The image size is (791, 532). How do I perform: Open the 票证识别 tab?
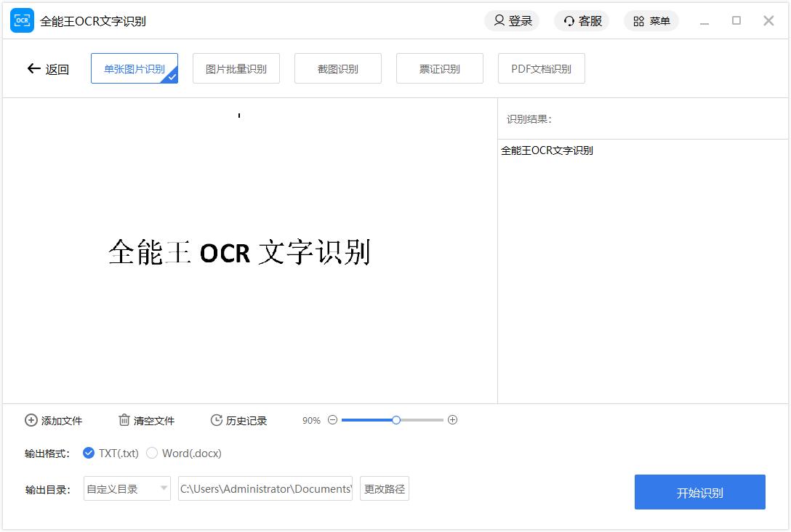point(440,69)
